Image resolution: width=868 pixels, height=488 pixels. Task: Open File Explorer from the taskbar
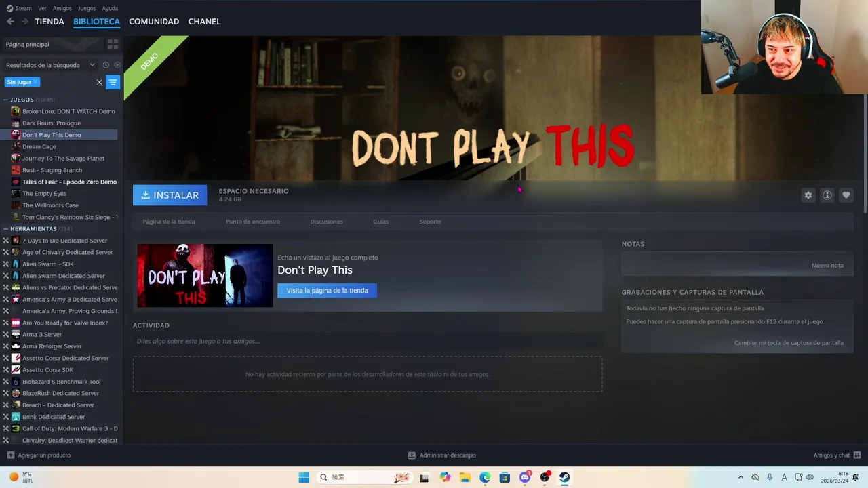click(465, 477)
